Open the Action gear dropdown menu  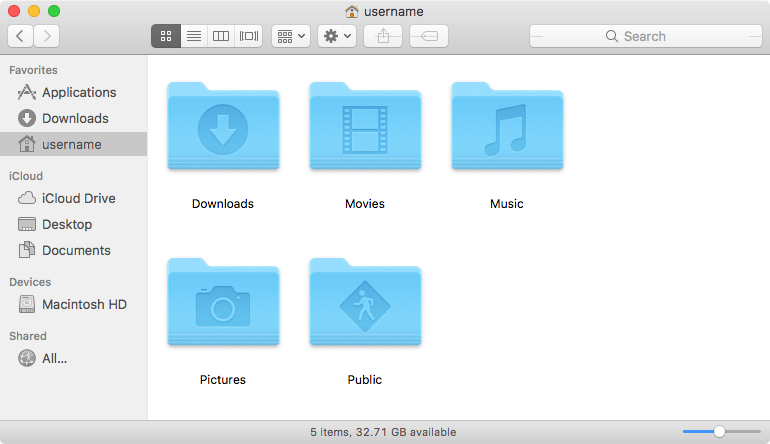337,36
